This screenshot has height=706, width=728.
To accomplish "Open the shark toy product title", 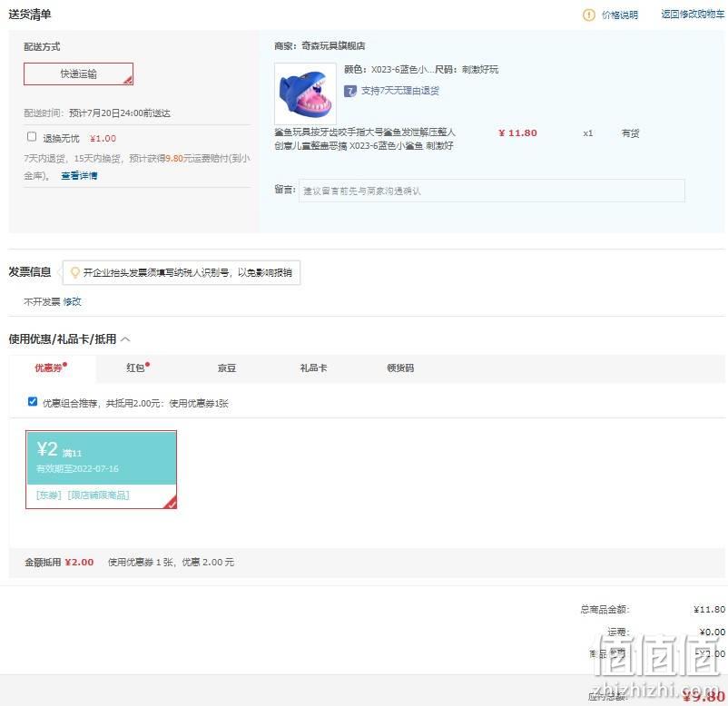I will point(365,139).
